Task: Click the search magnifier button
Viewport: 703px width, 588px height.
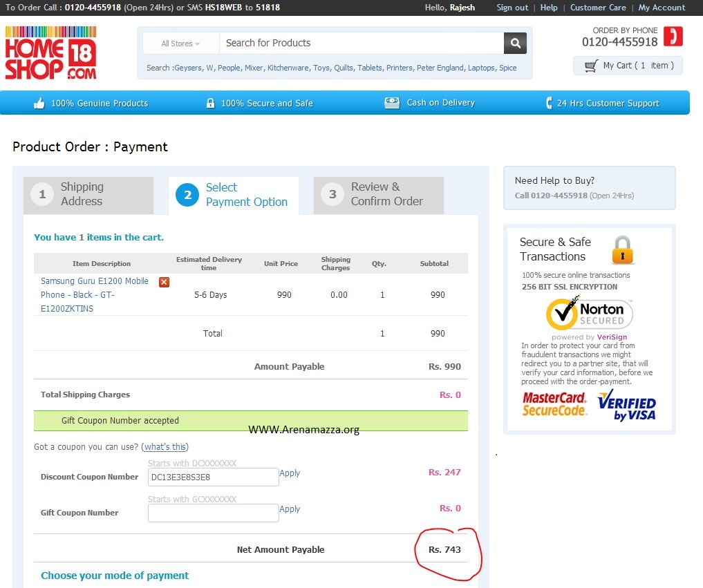Action: pos(515,43)
